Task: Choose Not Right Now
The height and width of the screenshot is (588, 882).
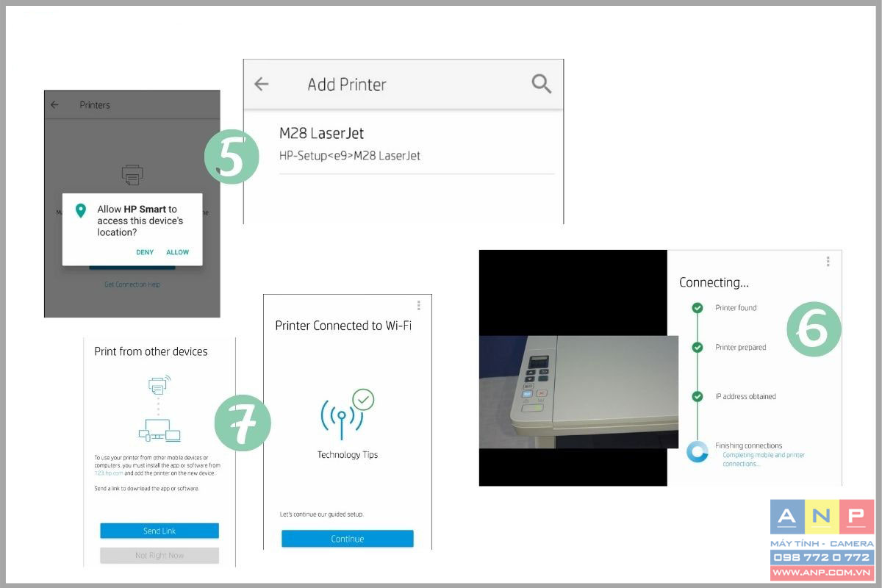Action: 159,556
